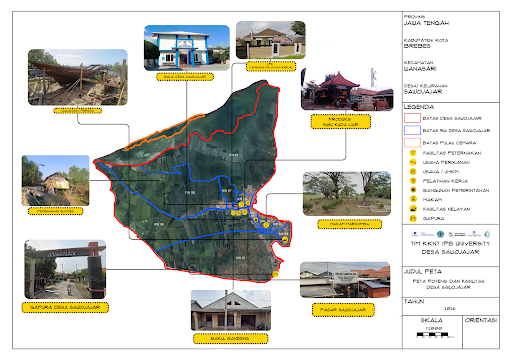Screen dimensions: 512x360
Task: Click the Pelatihan Kerja legend icon
Action: (x=413, y=181)
